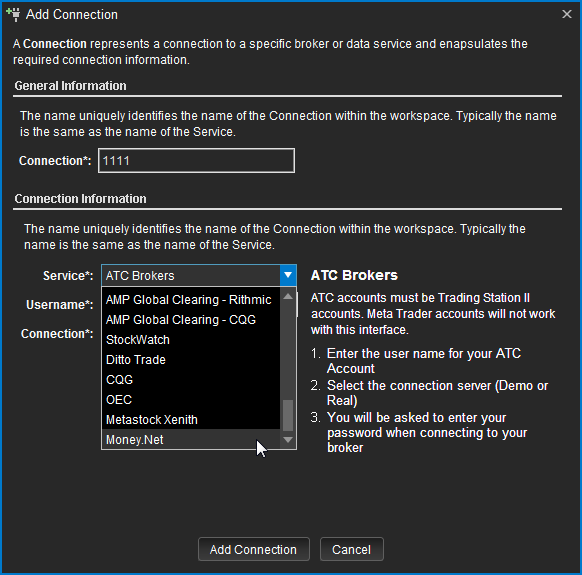Select AMP Global Clearing - Rithmic from list

click(191, 300)
